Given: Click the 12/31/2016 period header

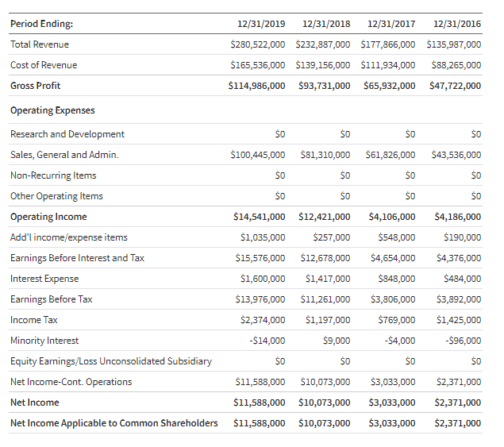Looking at the screenshot, I should coord(457,24).
